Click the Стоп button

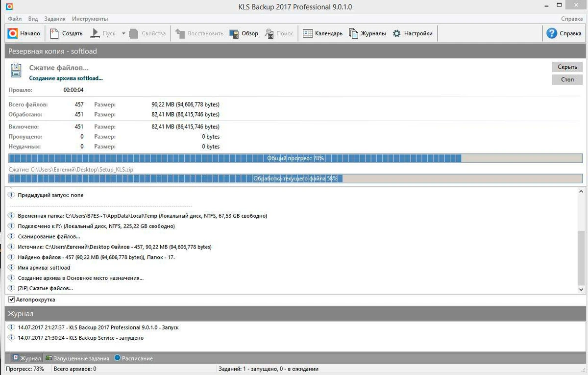click(x=567, y=79)
